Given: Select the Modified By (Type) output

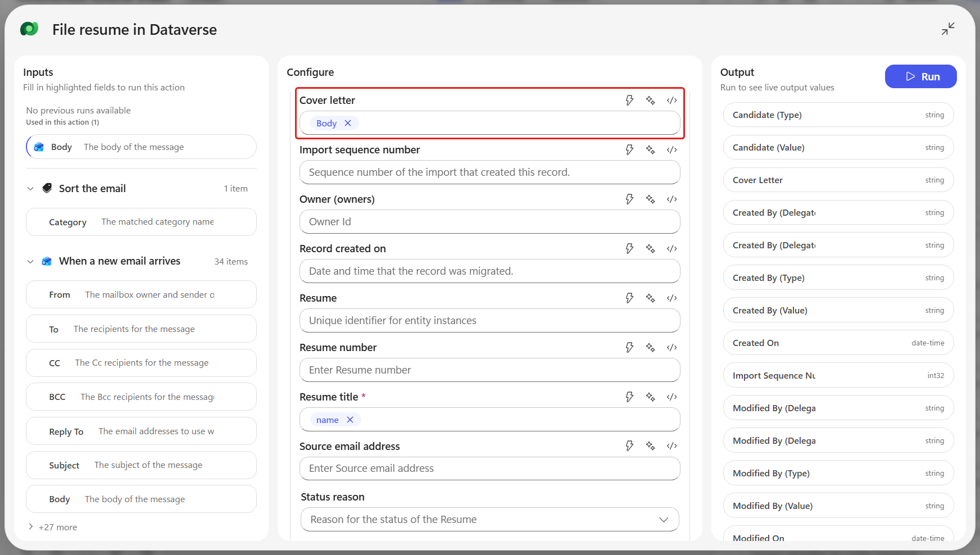Looking at the screenshot, I should (x=838, y=473).
